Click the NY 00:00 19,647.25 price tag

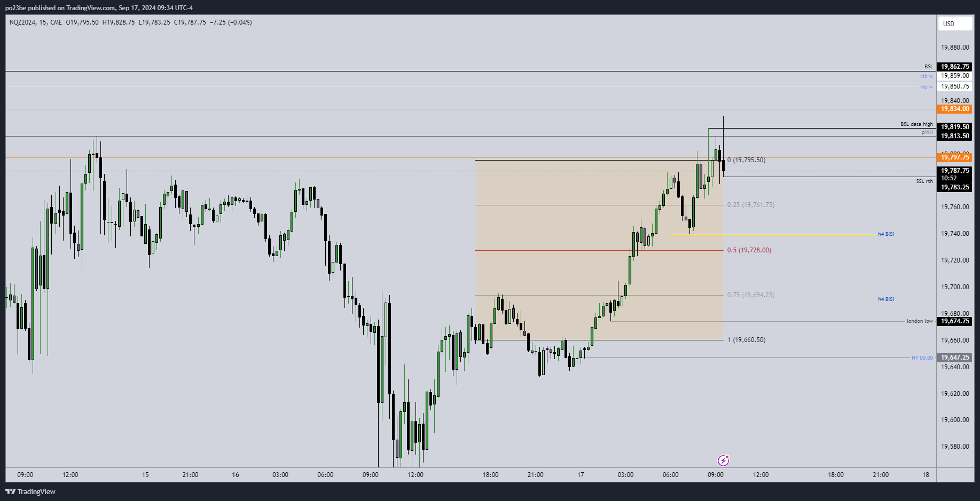(954, 357)
